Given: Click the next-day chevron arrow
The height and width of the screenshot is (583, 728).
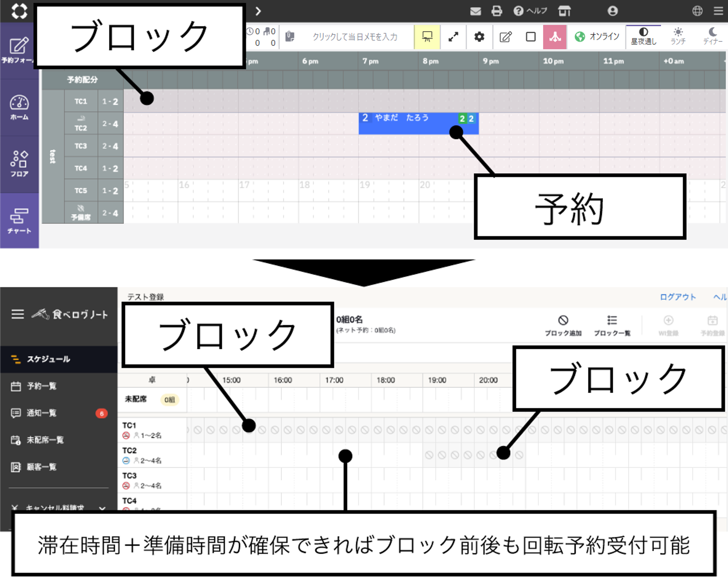Looking at the screenshot, I should coord(258,11).
